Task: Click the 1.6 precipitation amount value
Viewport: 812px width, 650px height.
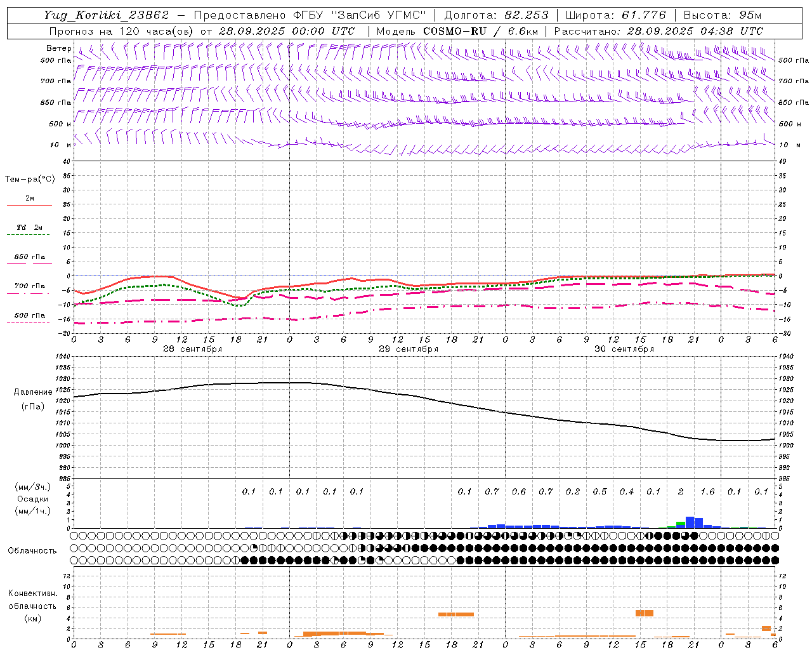Action: pyautogui.click(x=707, y=491)
